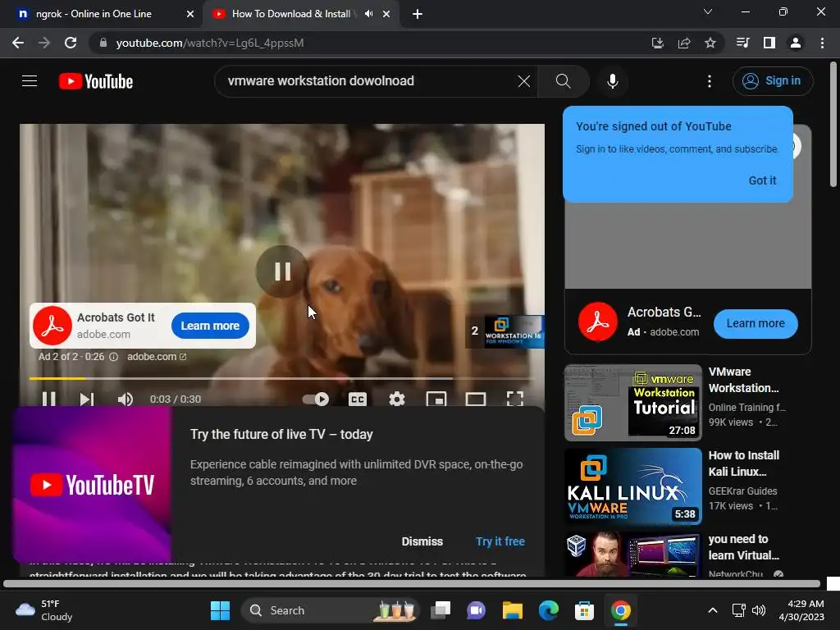840x630 pixels.
Task: Open Kali Linux VMware video thumbnail
Action: tap(632, 486)
